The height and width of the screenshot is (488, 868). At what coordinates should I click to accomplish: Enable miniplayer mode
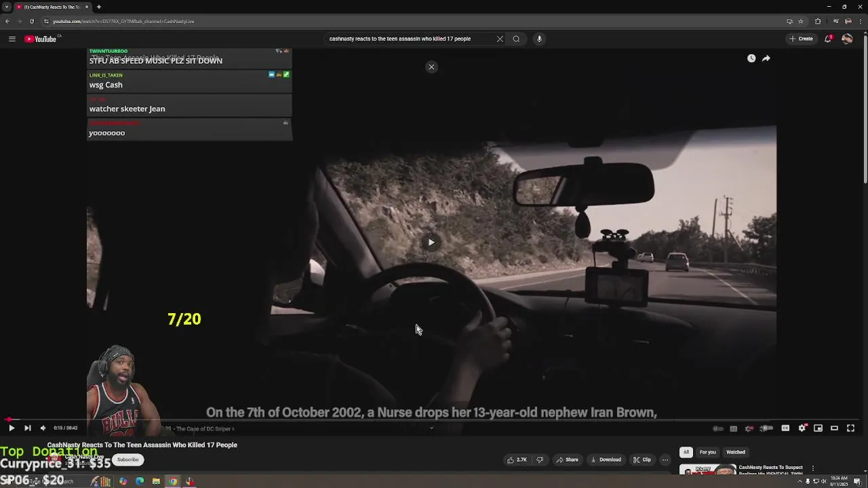coord(818,428)
